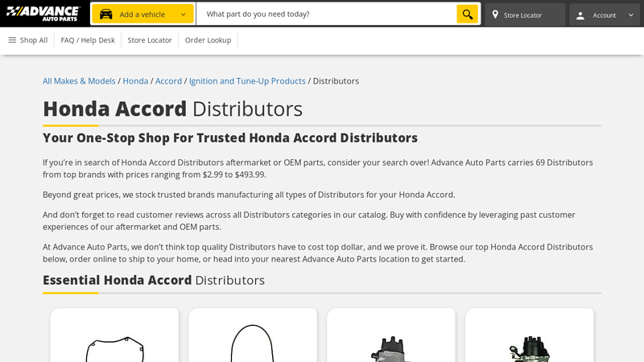The image size is (644, 362).
Task: Click the 'Honda Accord Distributors' page heading
Action: point(172,109)
